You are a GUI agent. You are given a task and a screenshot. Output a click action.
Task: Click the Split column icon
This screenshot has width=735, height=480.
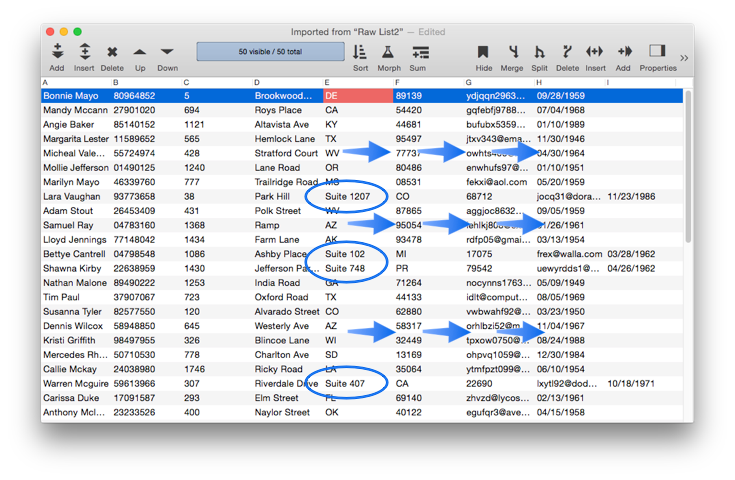pyautogui.click(x=539, y=52)
